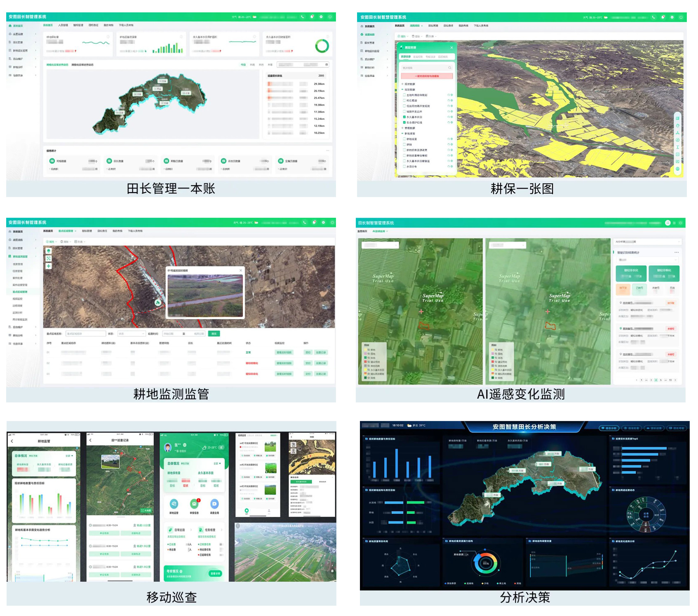Viewport: 698px width, 616px height.
Task: Open 耕地监管 icon in mobile app home
Action: tap(174, 504)
